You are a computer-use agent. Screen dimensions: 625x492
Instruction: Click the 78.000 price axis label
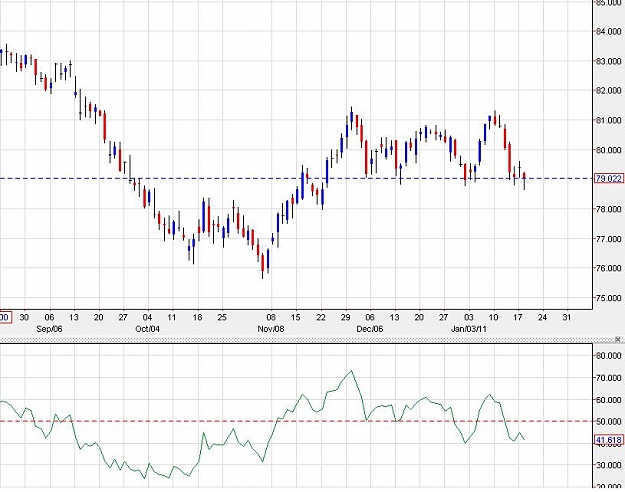pyautogui.click(x=609, y=209)
